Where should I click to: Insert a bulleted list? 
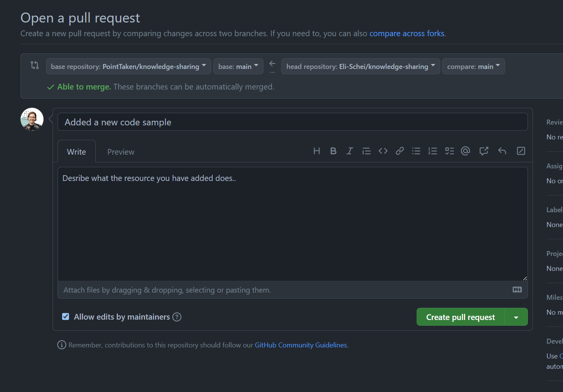click(x=416, y=151)
